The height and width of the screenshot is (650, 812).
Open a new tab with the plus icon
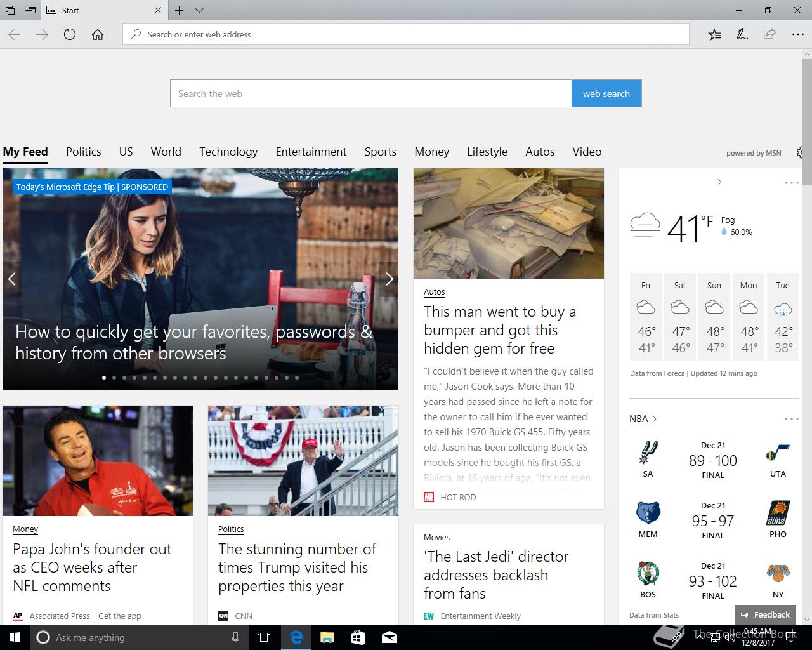[x=180, y=10]
